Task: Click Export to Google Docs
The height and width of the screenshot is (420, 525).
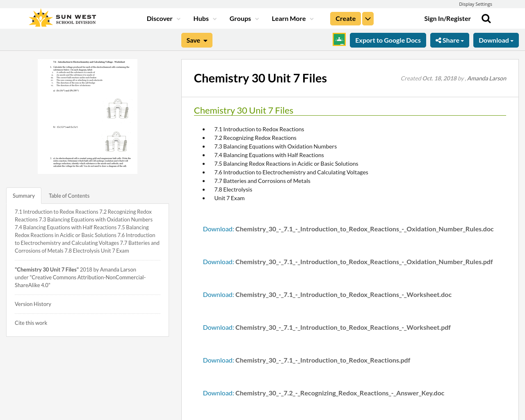Action: tap(388, 40)
